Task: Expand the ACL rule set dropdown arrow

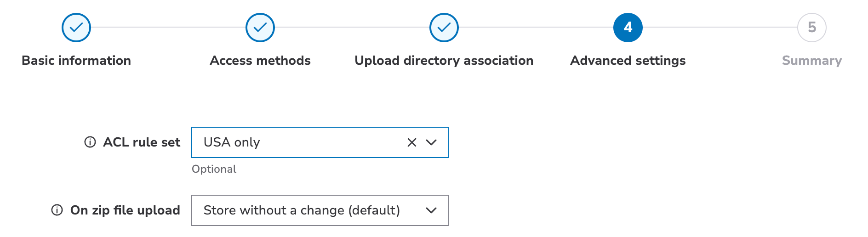Action: (x=431, y=142)
